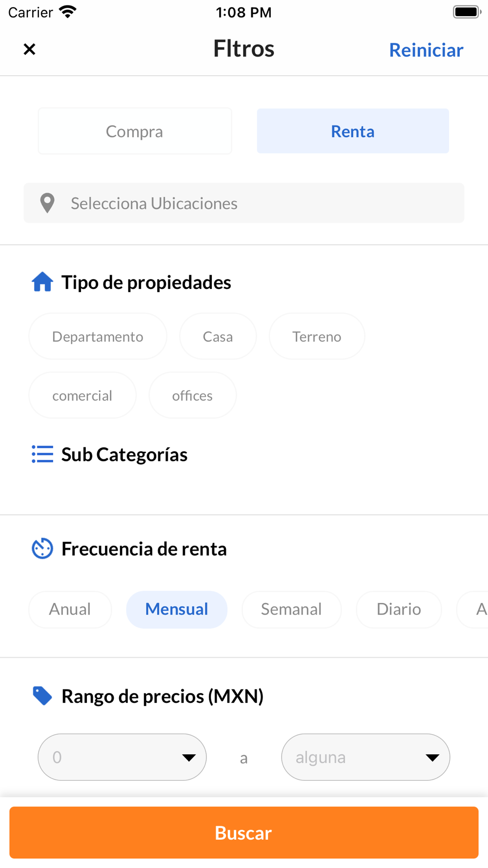Switch to the Renta tab

point(353,131)
